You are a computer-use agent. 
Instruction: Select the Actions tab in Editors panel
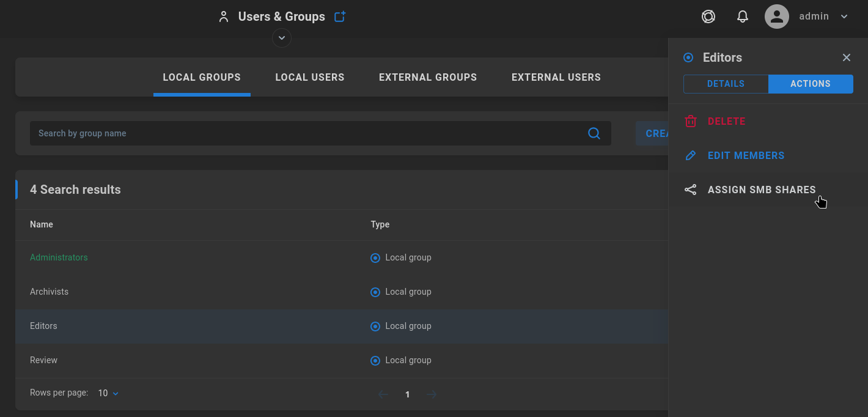[811, 84]
